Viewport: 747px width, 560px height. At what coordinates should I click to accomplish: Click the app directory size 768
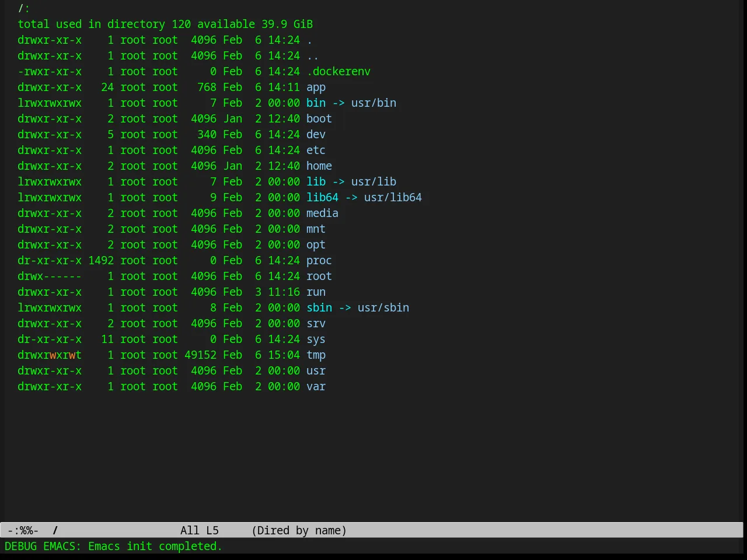point(207,87)
